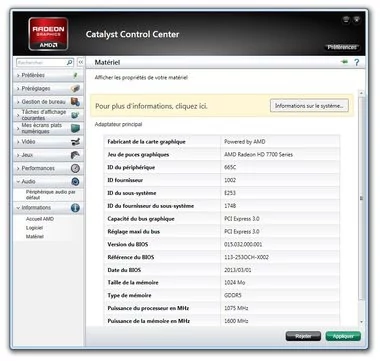Image resolution: width=380 pixels, height=361 pixels.
Task: Click the Préréglages icon
Action: tap(76, 89)
